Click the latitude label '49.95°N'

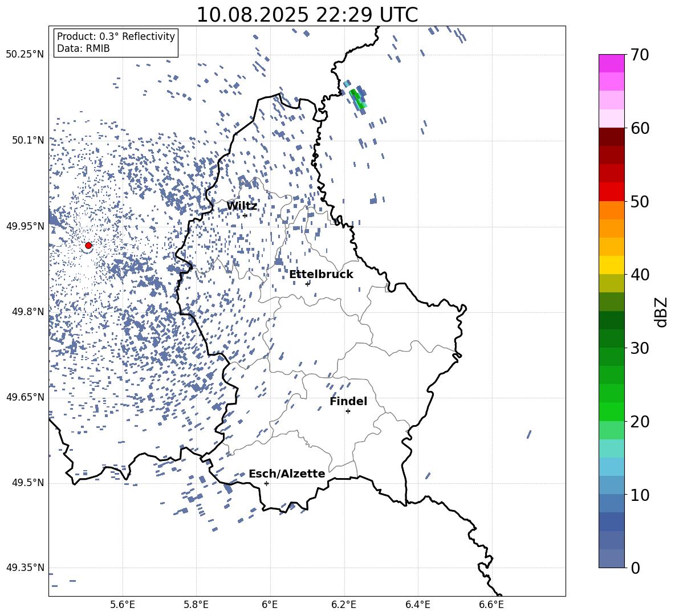pyautogui.click(x=25, y=226)
